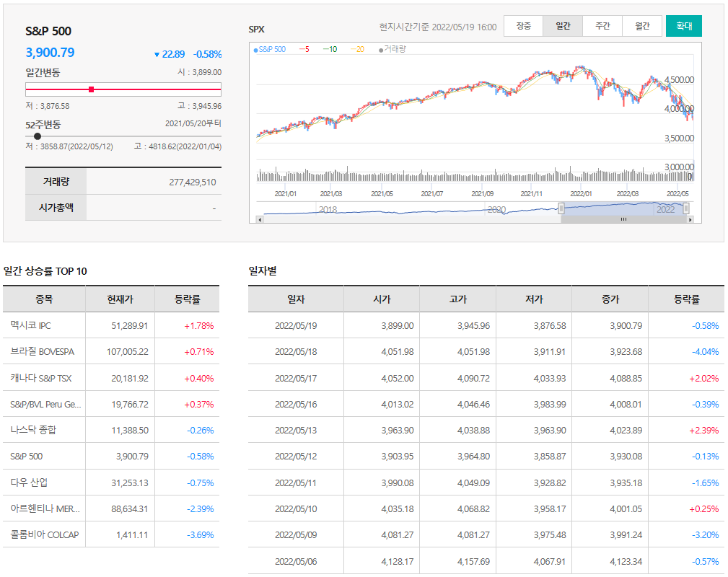
Task: Click the S&P 500 title heading
Action: click(48, 31)
